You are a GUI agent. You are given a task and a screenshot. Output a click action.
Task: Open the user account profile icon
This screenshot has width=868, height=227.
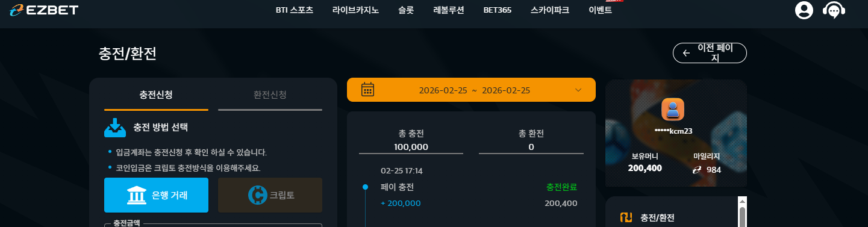pyautogui.click(x=804, y=10)
